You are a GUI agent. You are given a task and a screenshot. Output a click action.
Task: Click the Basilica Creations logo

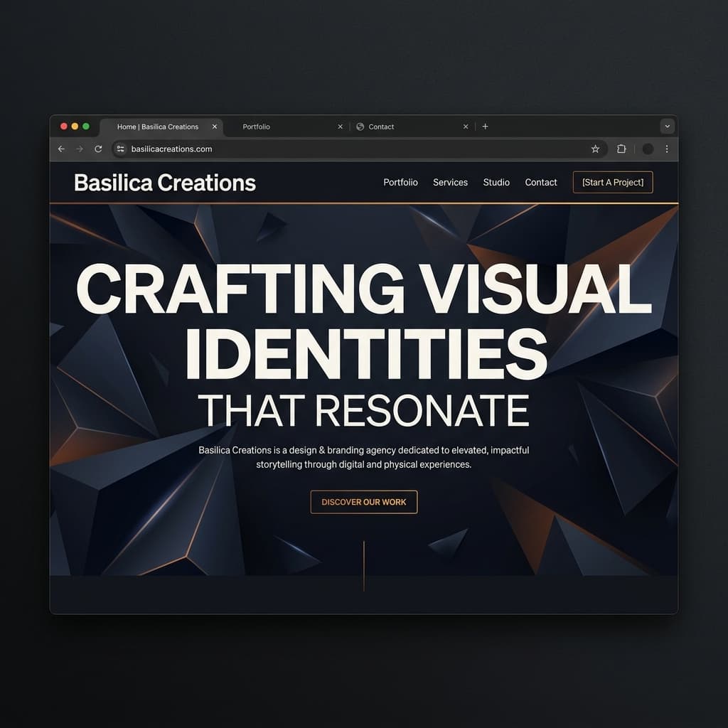pos(164,183)
